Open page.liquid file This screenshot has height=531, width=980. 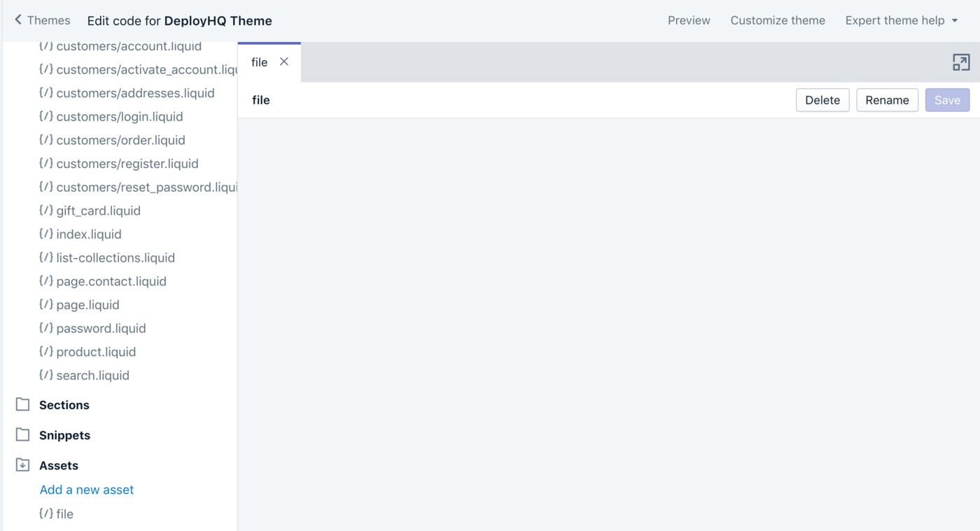point(87,305)
